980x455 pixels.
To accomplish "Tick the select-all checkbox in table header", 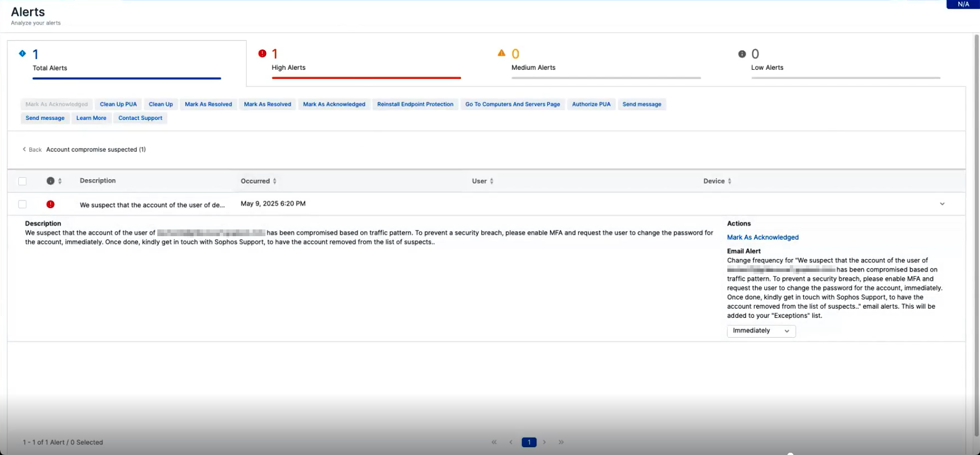I will click(x=22, y=181).
